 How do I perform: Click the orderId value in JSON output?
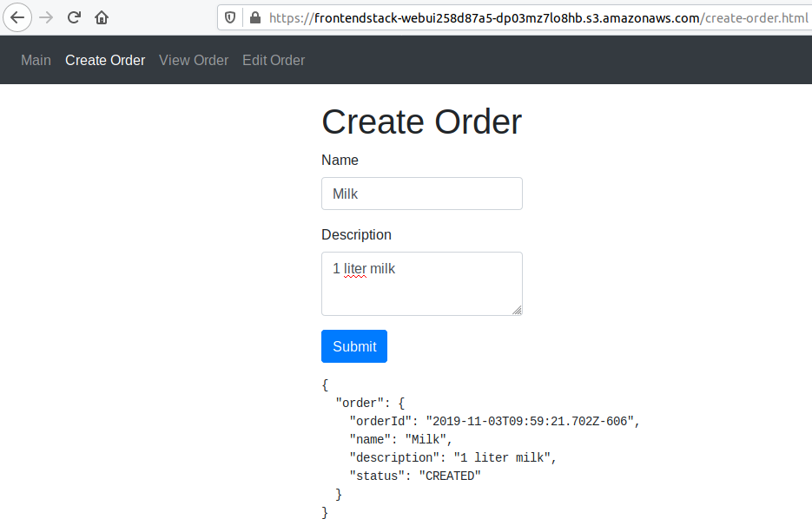point(531,422)
